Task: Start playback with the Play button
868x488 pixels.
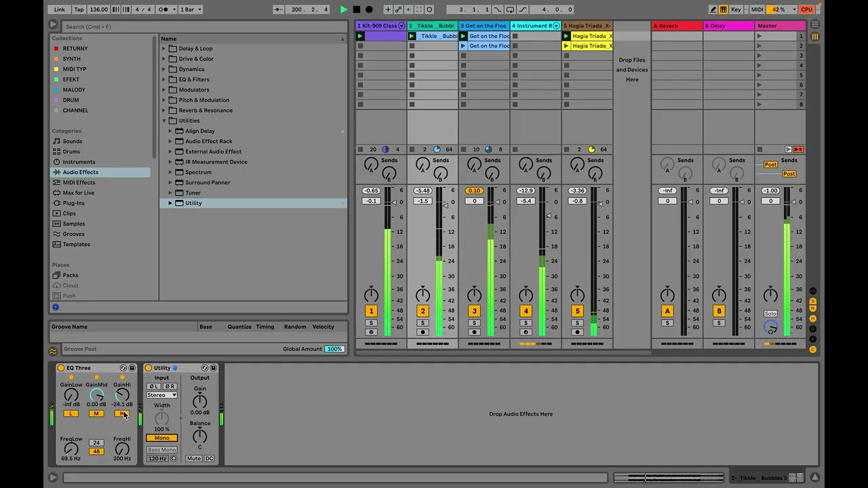Action: pyautogui.click(x=344, y=9)
